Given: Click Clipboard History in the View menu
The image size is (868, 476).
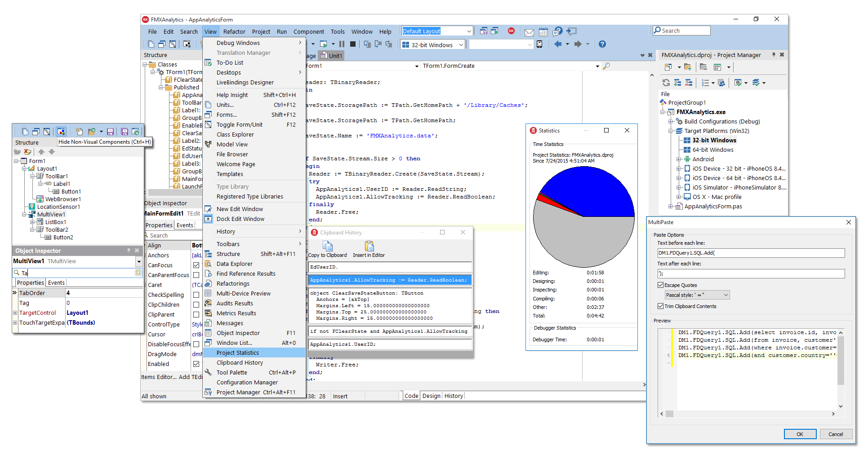Looking at the screenshot, I should coord(254,363).
